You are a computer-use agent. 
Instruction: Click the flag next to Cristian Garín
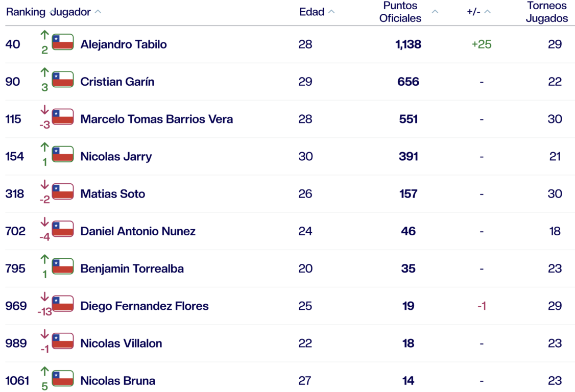click(x=63, y=80)
